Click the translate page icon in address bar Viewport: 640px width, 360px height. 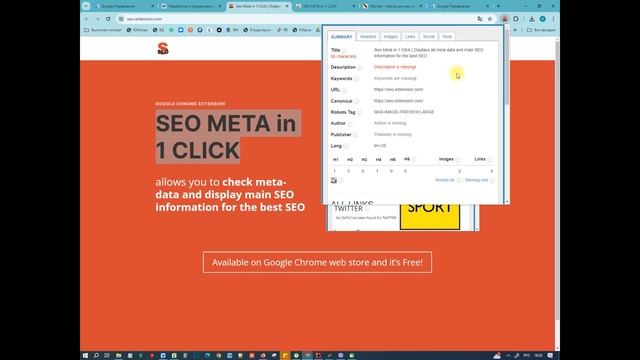pos(480,19)
